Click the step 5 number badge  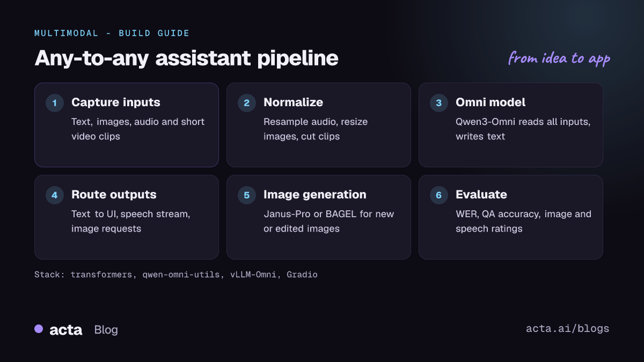(247, 195)
